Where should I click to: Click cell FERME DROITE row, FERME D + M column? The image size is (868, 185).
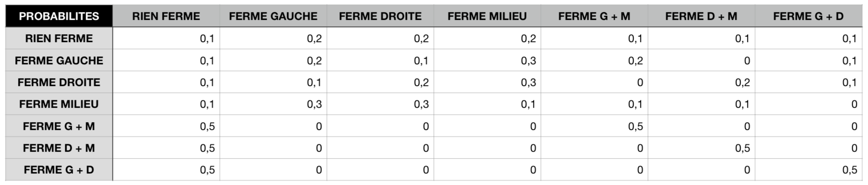point(701,82)
